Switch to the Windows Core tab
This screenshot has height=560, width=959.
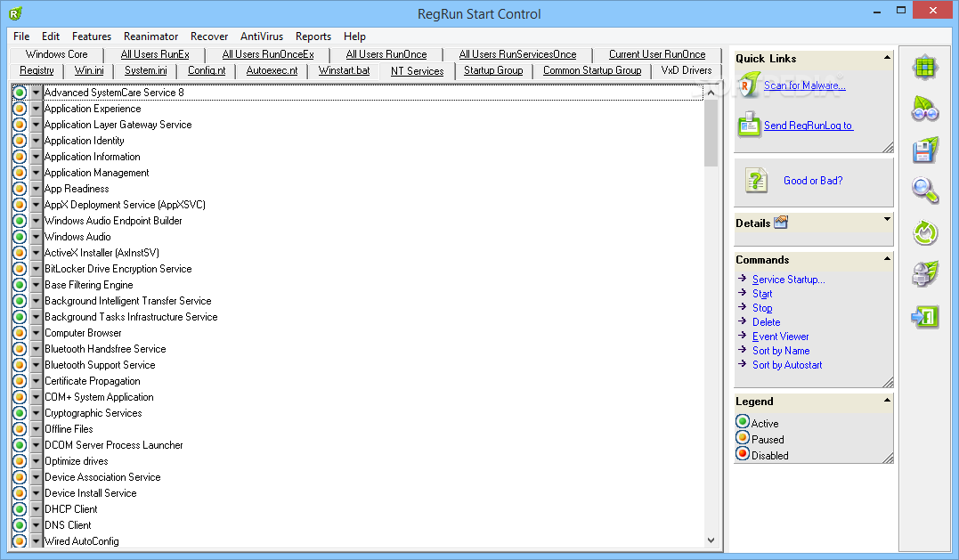pos(57,54)
